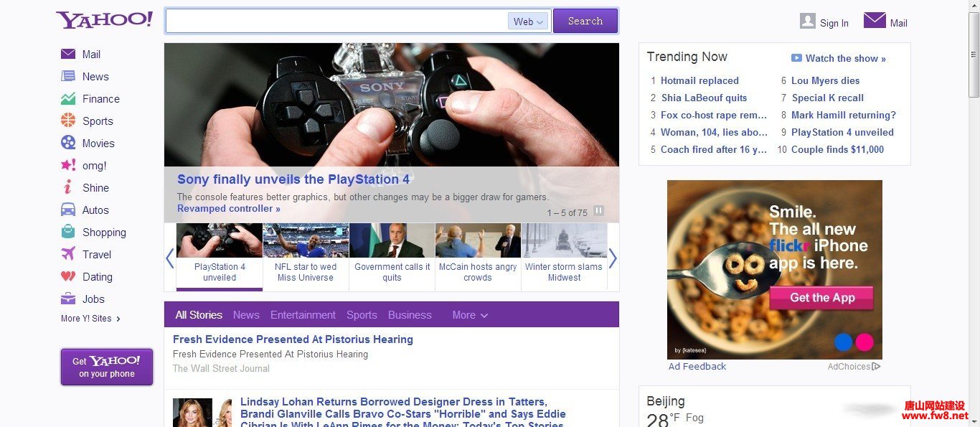Expand the More stories tab menu

[470, 315]
